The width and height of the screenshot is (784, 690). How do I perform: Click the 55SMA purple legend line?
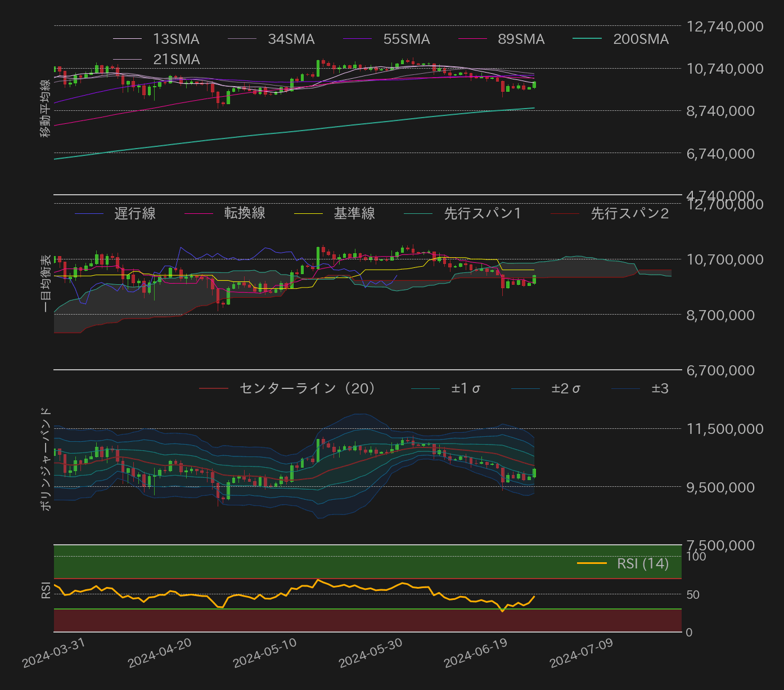point(358,39)
